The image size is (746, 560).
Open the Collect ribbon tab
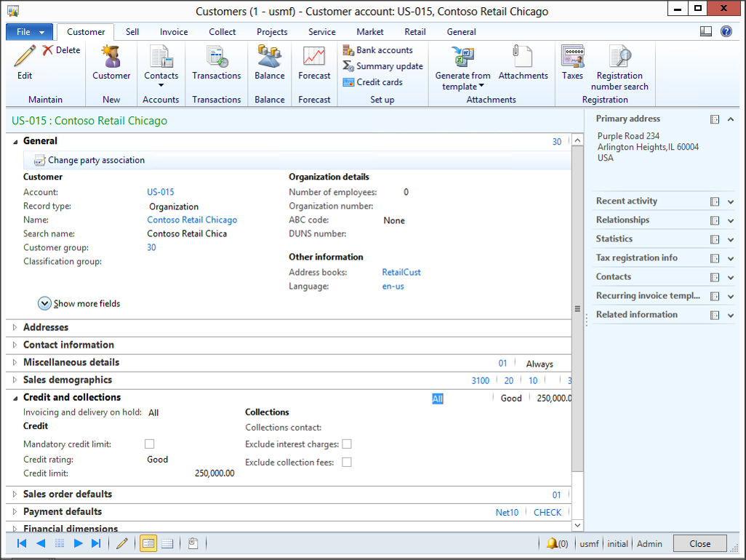coord(222,32)
